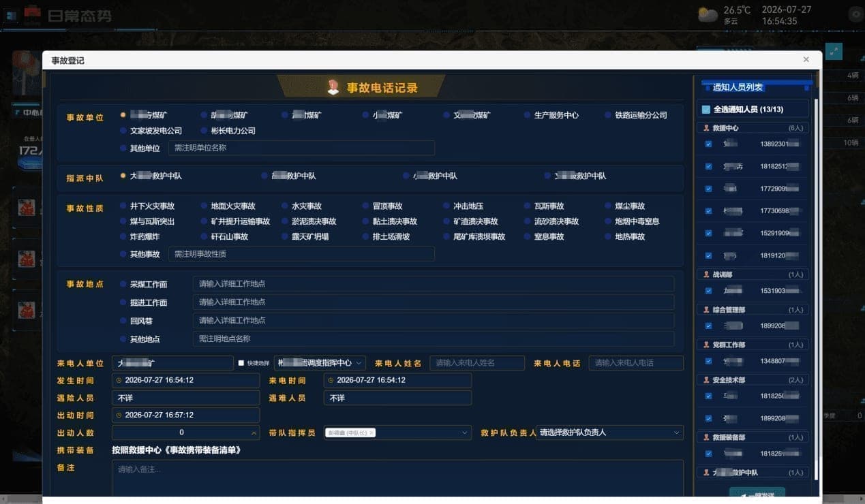Select 水灾事故 accident type
Viewport: 865px width, 504px height.
(x=301, y=206)
